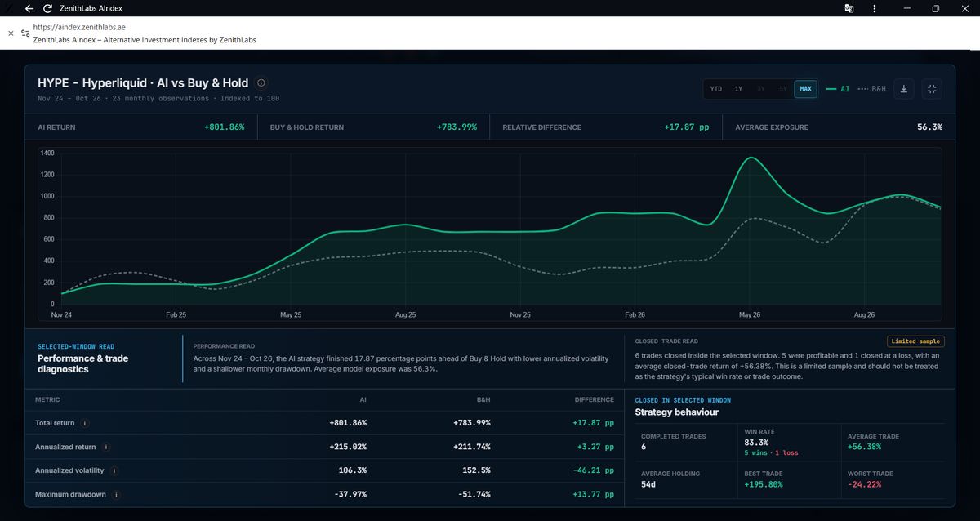
Task: Click the B&H annualized volatility 152.5%
Action: click(475, 470)
